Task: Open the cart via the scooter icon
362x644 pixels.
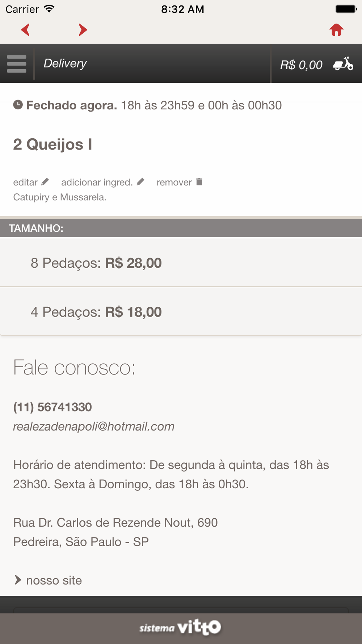Action: [343, 64]
